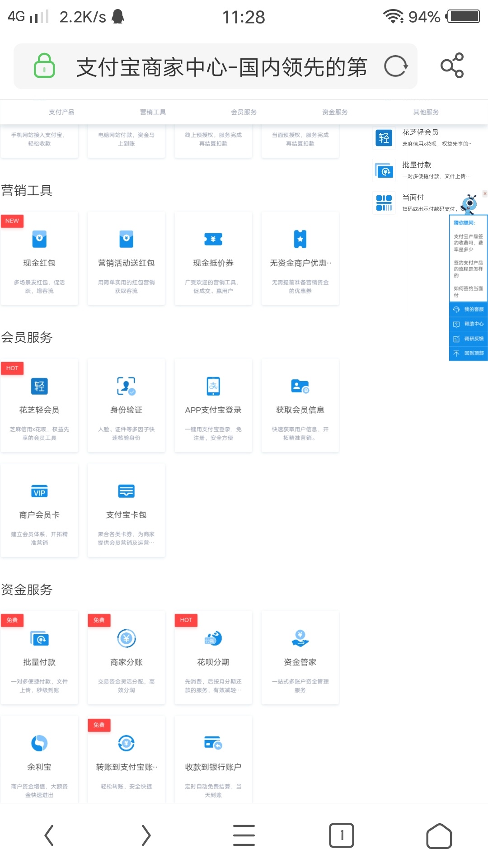Select the 现金抵价券 coupon icon
This screenshot has height=868, width=488.
[213, 239]
